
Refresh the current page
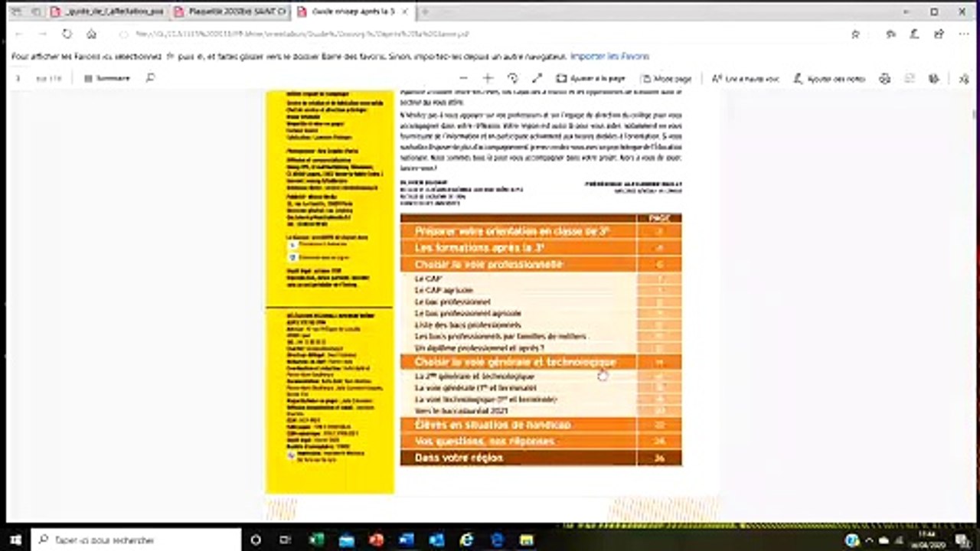pos(67,34)
